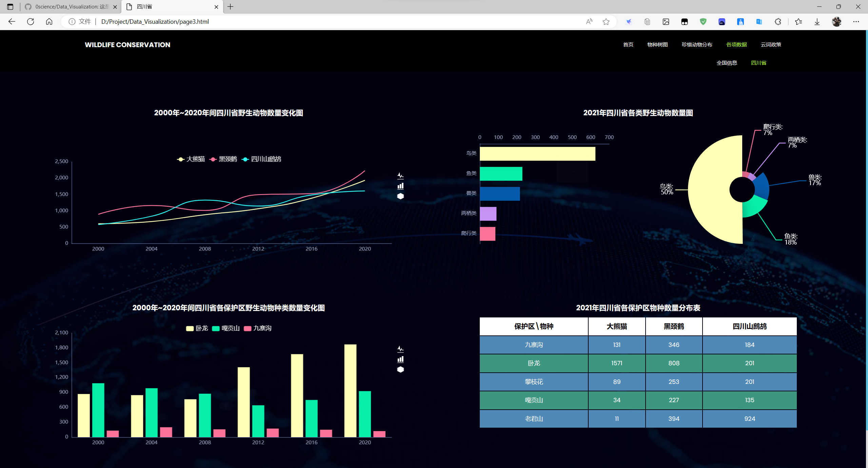The width and height of the screenshot is (868, 468).
Task: Switch top line chart to bar view icon
Action: click(x=400, y=186)
